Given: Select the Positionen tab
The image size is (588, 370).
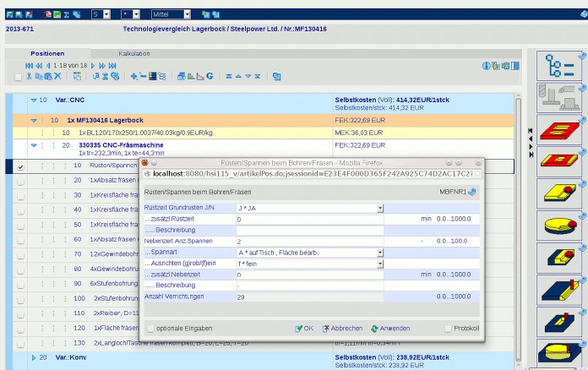Looking at the screenshot, I should [x=47, y=53].
